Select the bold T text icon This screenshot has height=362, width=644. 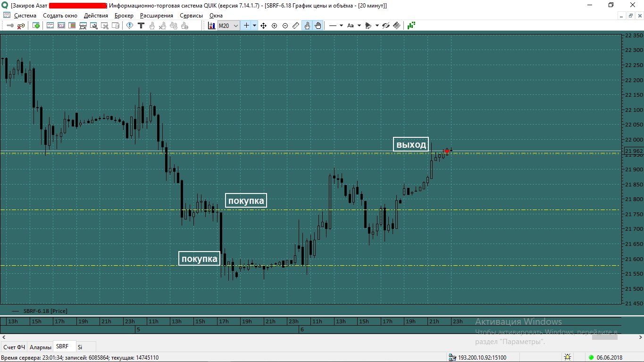tap(141, 25)
